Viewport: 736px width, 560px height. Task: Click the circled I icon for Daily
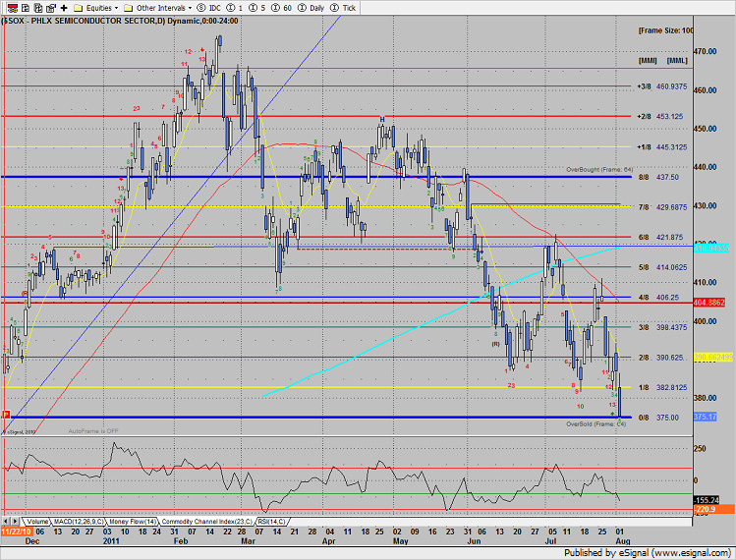(x=303, y=8)
